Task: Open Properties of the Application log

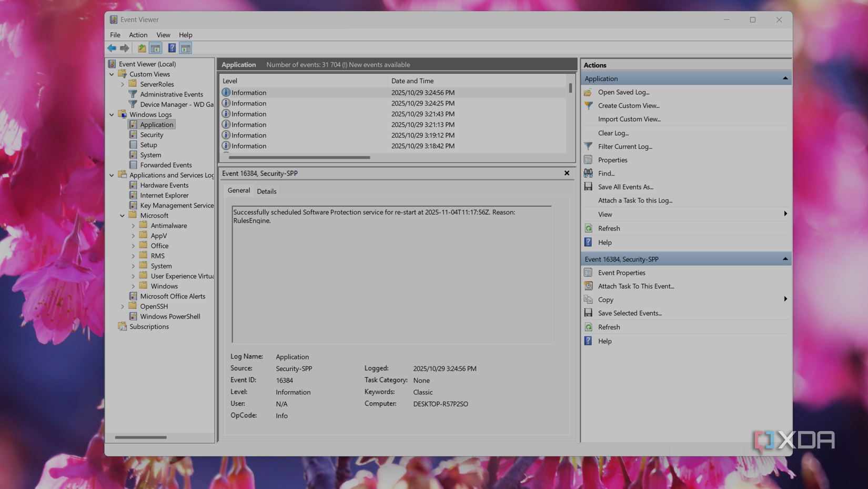Action: (x=611, y=159)
